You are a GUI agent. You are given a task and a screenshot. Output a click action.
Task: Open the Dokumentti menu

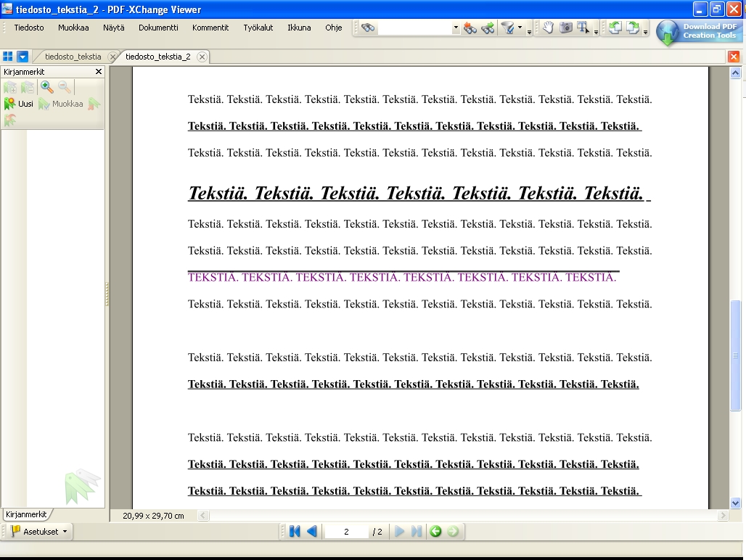click(158, 28)
